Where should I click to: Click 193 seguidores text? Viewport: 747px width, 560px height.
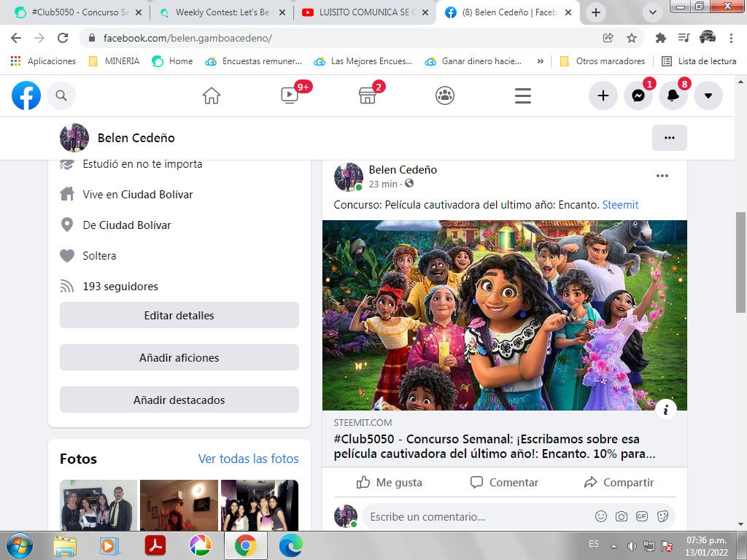120,286
